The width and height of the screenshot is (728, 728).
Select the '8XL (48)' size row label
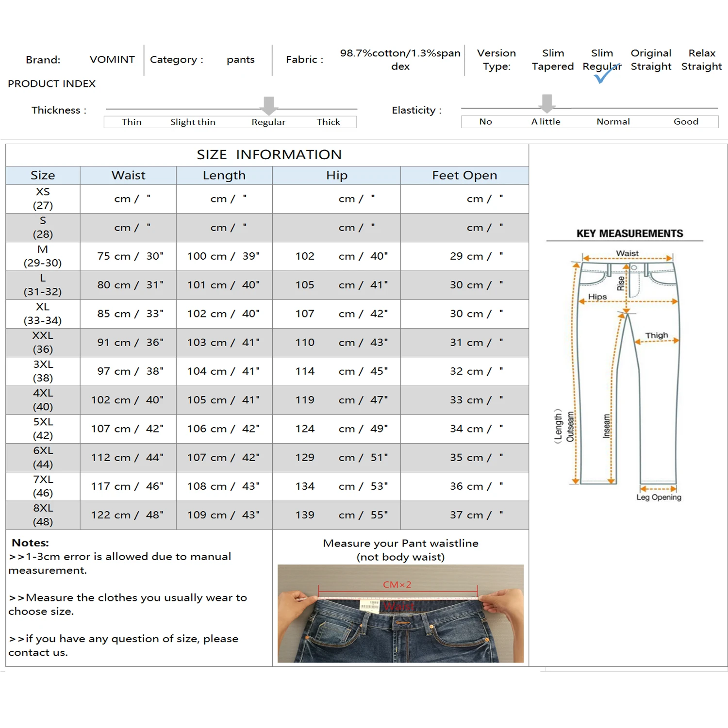[43, 515]
